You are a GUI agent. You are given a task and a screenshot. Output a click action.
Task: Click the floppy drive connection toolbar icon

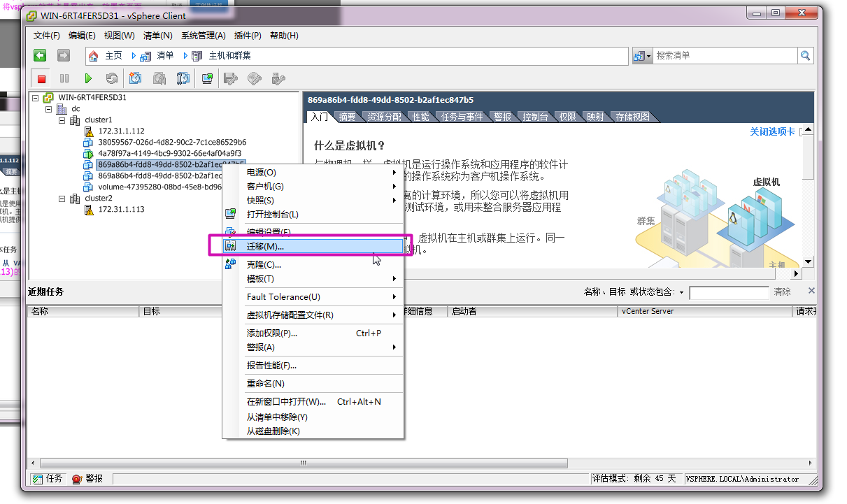[x=231, y=79]
